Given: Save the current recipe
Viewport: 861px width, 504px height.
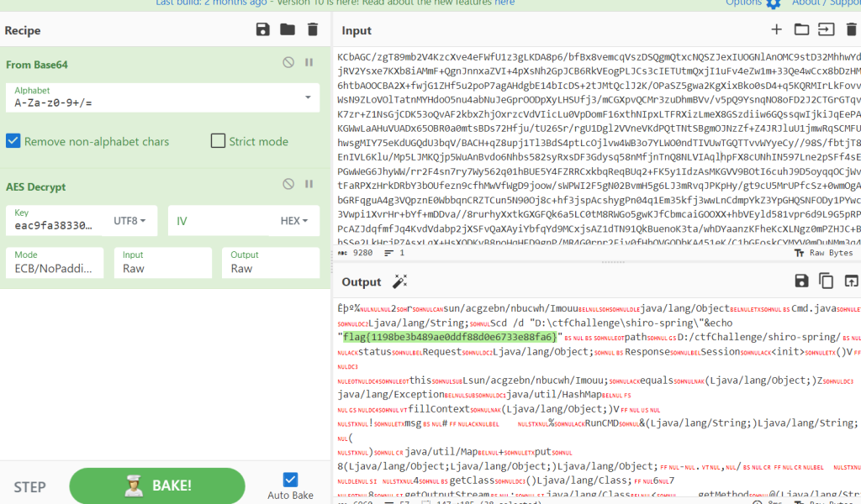Looking at the screenshot, I should (263, 30).
